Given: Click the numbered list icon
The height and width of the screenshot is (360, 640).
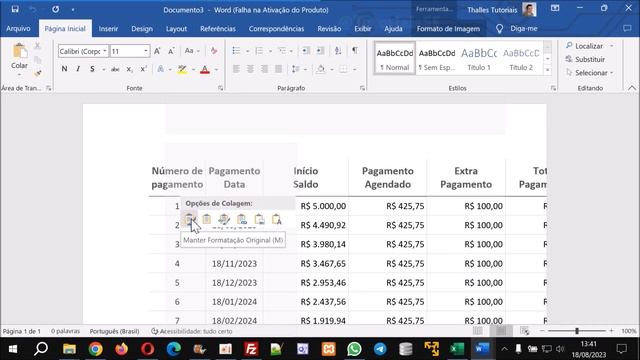Looking at the screenshot, I should tap(259, 51).
